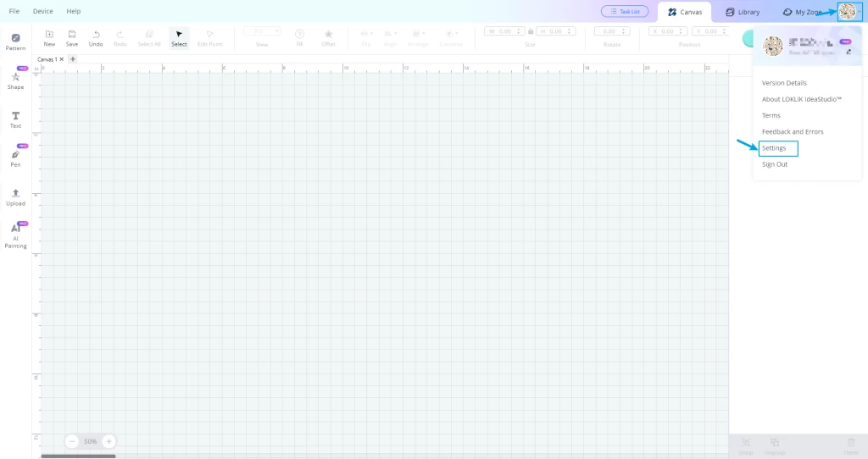Click the Delete trash icon

pos(851,445)
